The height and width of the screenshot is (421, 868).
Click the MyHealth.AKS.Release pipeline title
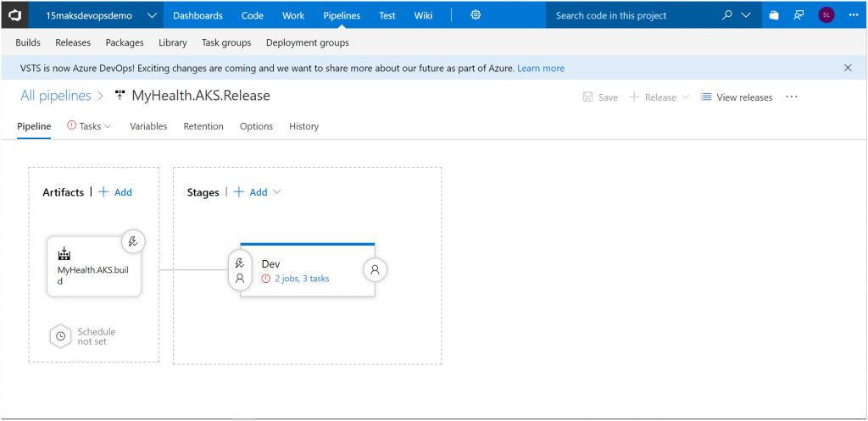[x=200, y=96]
